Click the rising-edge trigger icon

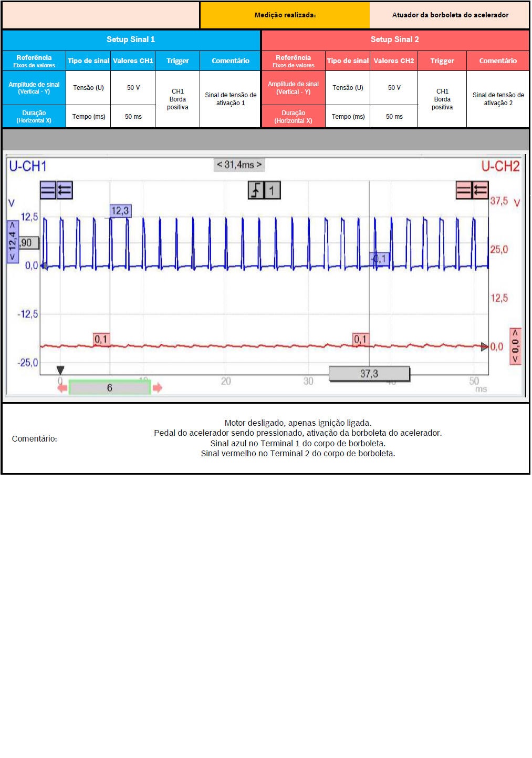tap(256, 190)
